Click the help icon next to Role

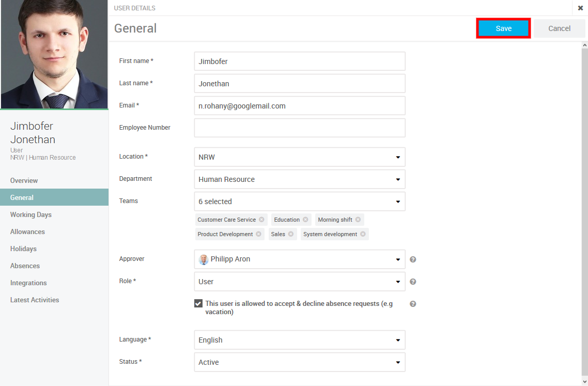pyautogui.click(x=413, y=282)
